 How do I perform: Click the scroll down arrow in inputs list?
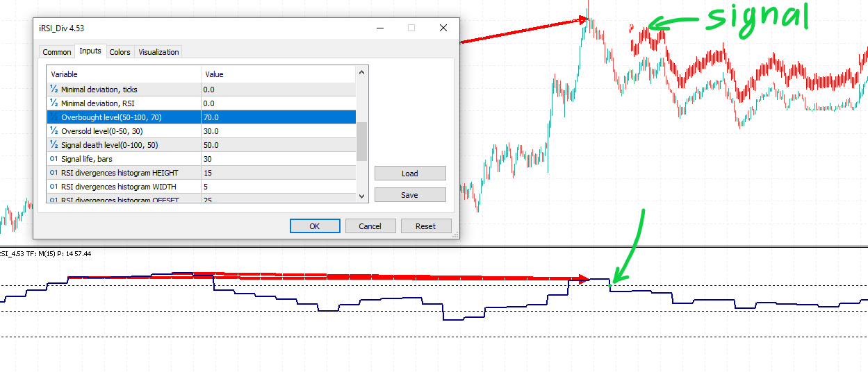click(361, 196)
